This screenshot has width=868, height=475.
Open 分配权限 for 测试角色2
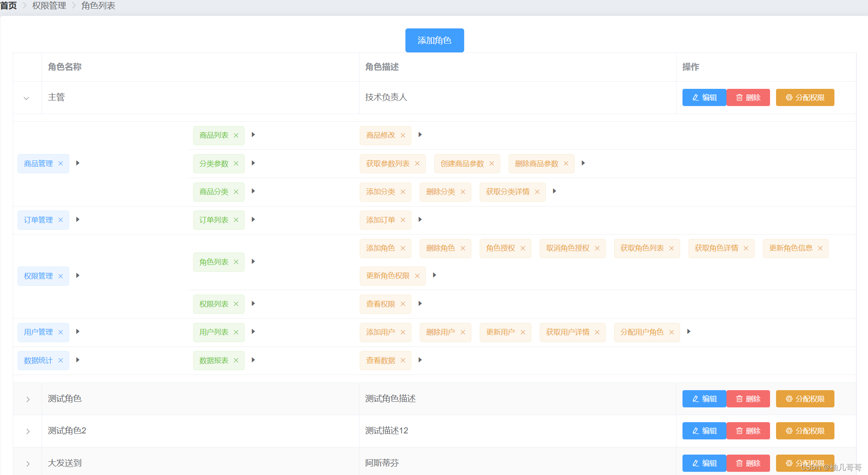click(x=805, y=431)
